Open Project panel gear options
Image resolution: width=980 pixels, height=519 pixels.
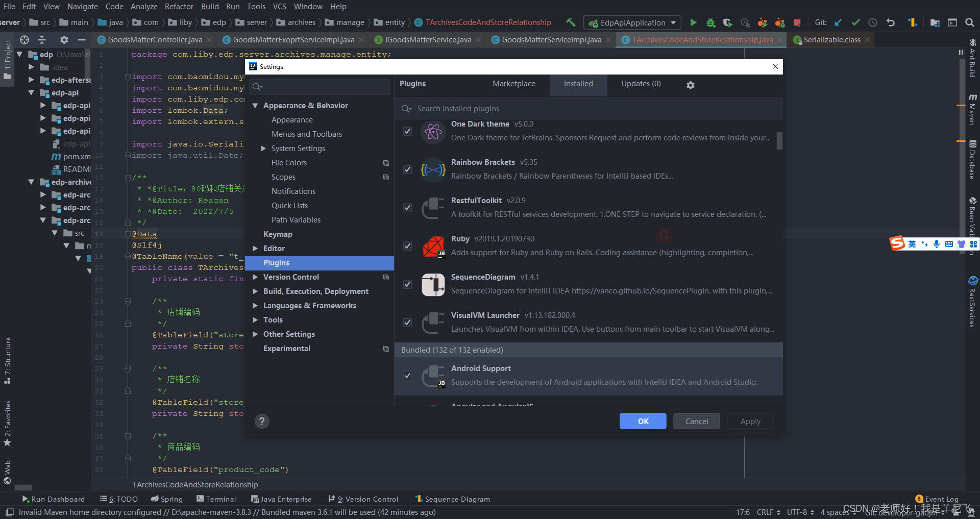[x=64, y=39]
